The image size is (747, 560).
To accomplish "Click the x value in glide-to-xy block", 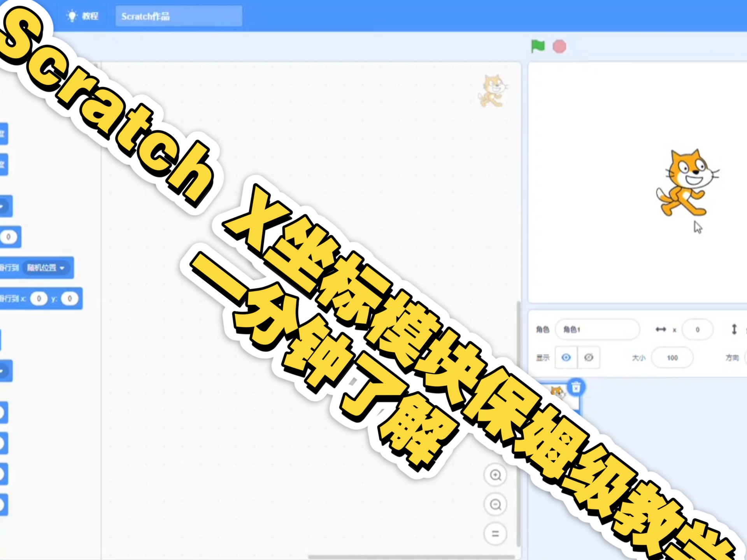I will (39, 298).
